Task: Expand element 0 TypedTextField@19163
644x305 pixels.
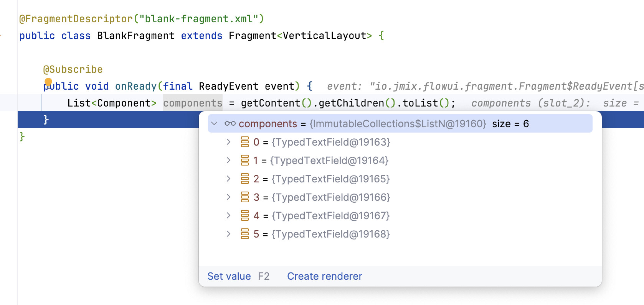Action: point(228,142)
